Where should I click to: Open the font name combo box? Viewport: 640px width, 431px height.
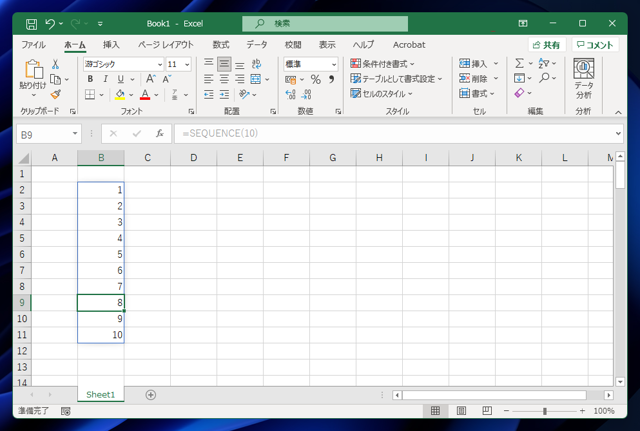pos(123,64)
